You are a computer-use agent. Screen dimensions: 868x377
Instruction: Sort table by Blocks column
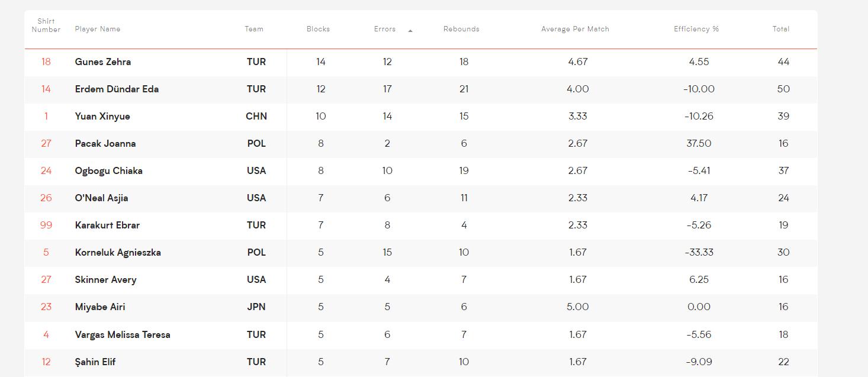[318, 29]
